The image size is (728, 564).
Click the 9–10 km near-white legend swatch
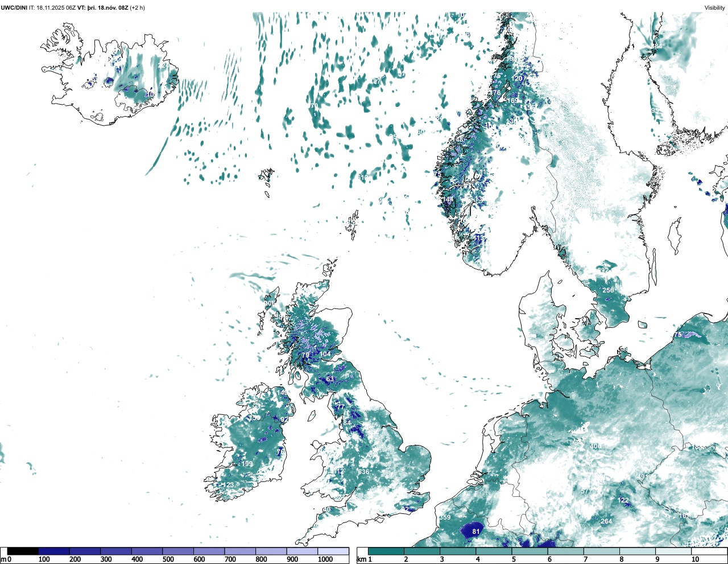[674, 551]
